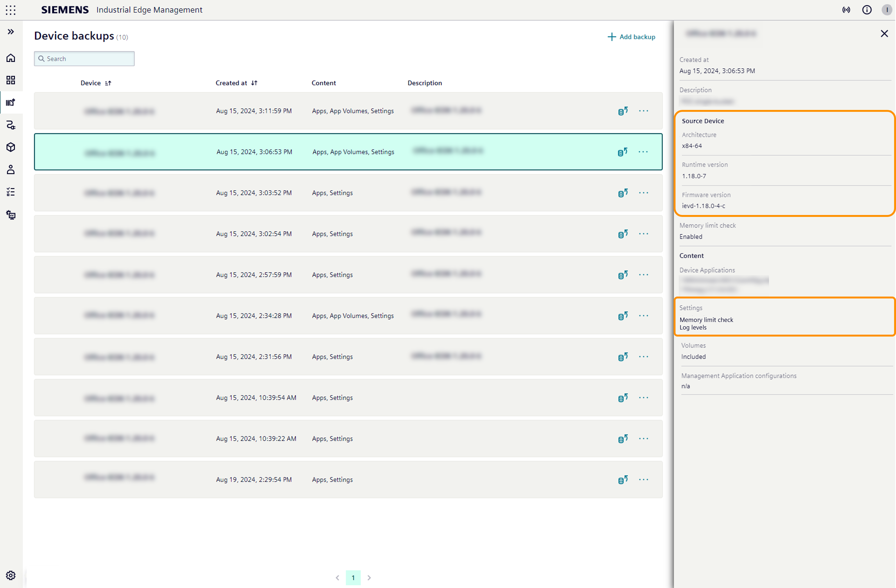Close the backup details panel
Screen dimensions: 896x588
(x=884, y=33)
